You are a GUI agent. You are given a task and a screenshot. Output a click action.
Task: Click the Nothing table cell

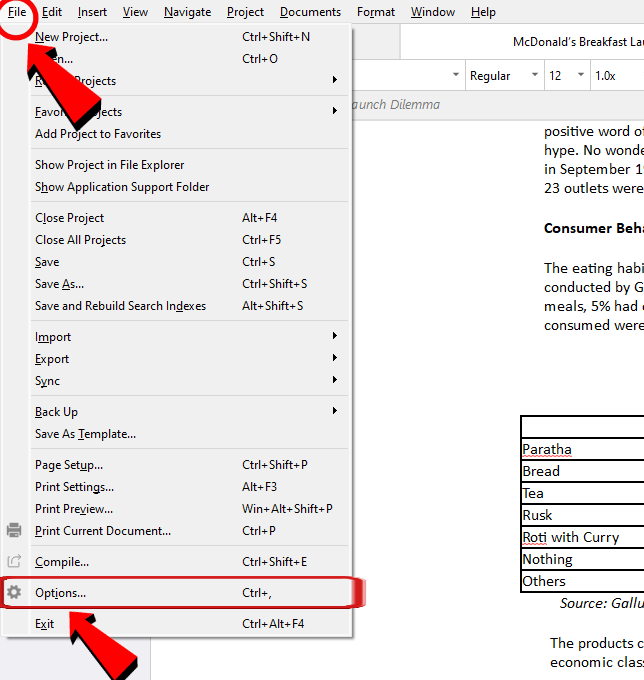[x=582, y=559]
